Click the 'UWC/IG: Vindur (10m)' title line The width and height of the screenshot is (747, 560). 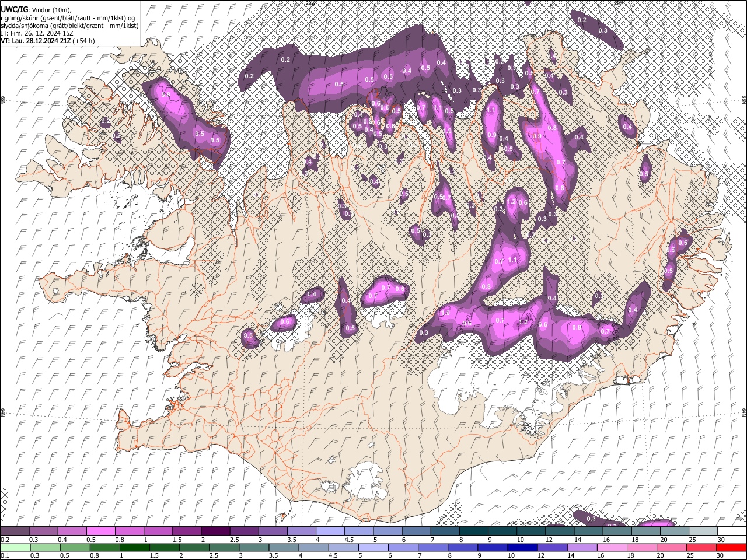[36, 10]
